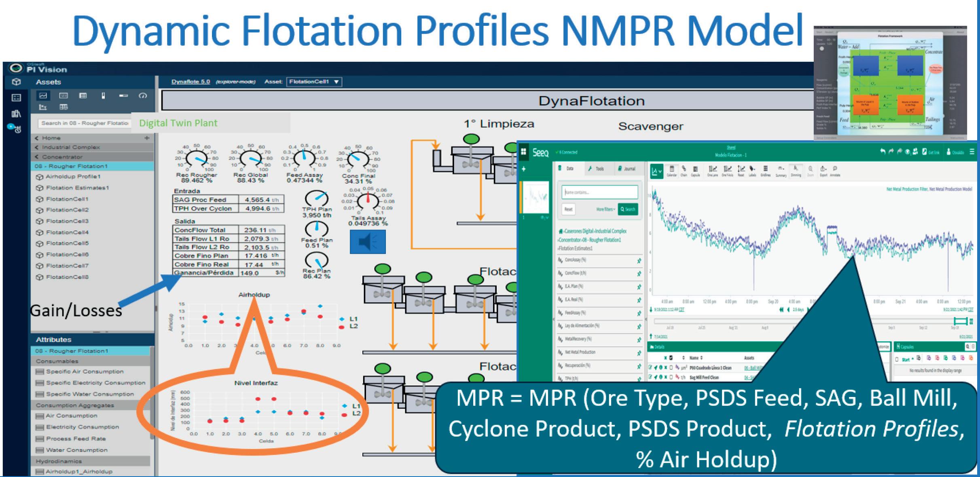Switch to the Tools tab in Seeq
Screen dimensions: 980x477
pyautogui.click(x=596, y=169)
